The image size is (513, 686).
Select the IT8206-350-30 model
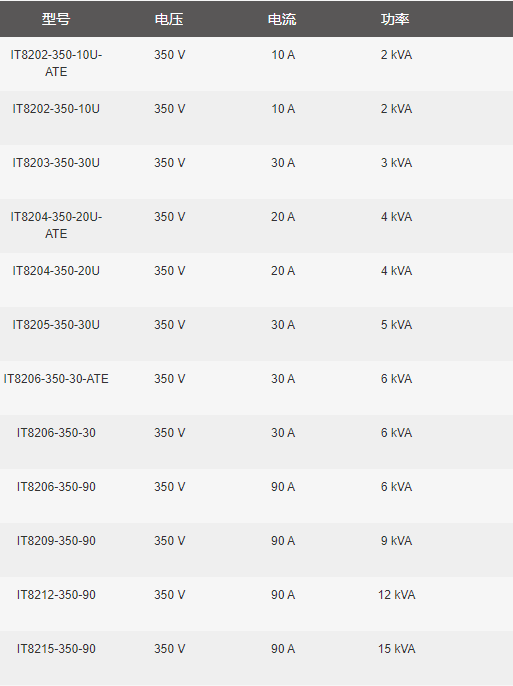[x=56, y=433]
